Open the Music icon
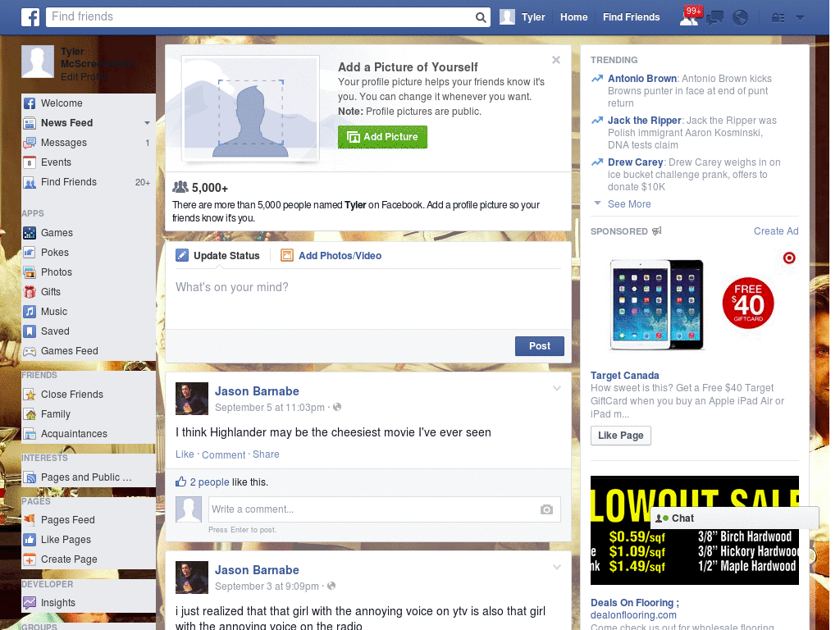The width and height of the screenshot is (840, 630). (x=30, y=312)
